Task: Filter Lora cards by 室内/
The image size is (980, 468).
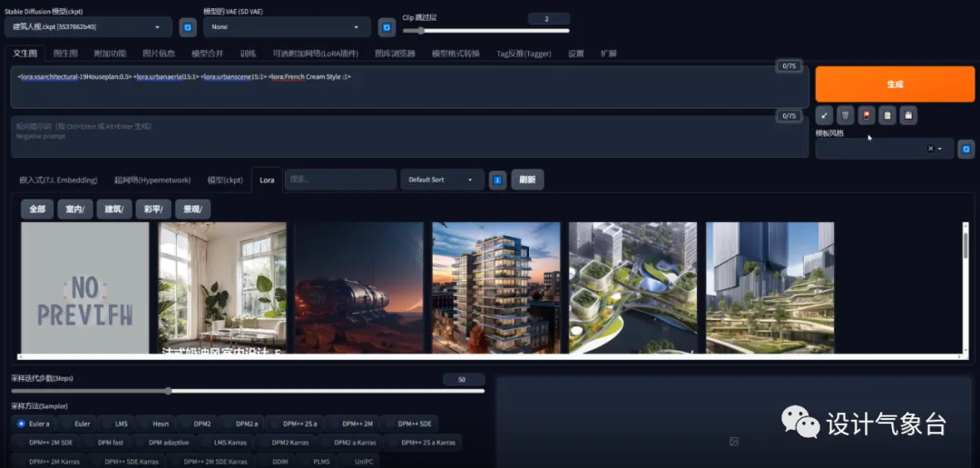Action: 75,210
